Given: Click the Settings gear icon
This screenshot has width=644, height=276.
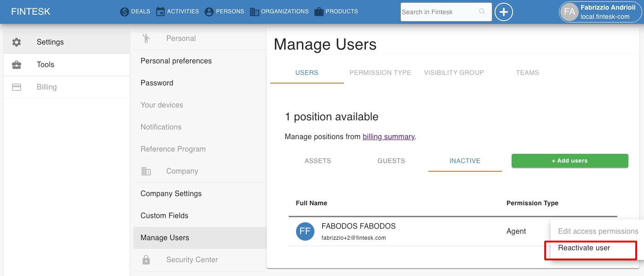Looking at the screenshot, I should tap(17, 42).
